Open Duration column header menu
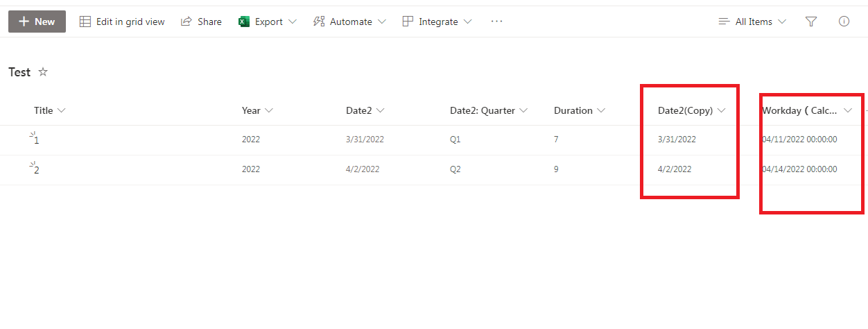Image resolution: width=868 pixels, height=329 pixels. tap(580, 110)
